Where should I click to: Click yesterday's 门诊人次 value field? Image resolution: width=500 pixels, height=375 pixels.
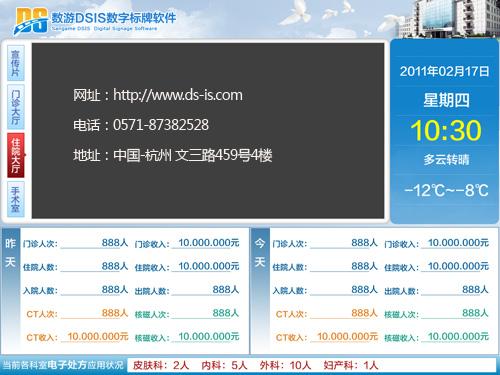tap(94, 243)
